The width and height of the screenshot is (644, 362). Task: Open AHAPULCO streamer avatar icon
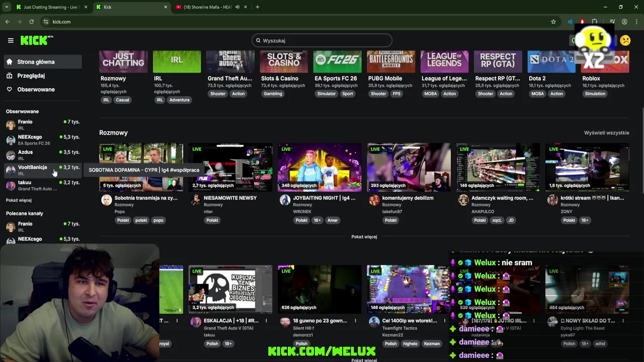pyautogui.click(x=463, y=200)
